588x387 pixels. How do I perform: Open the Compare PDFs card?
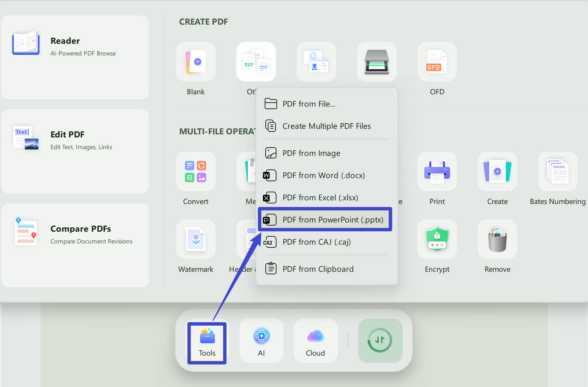click(75, 245)
